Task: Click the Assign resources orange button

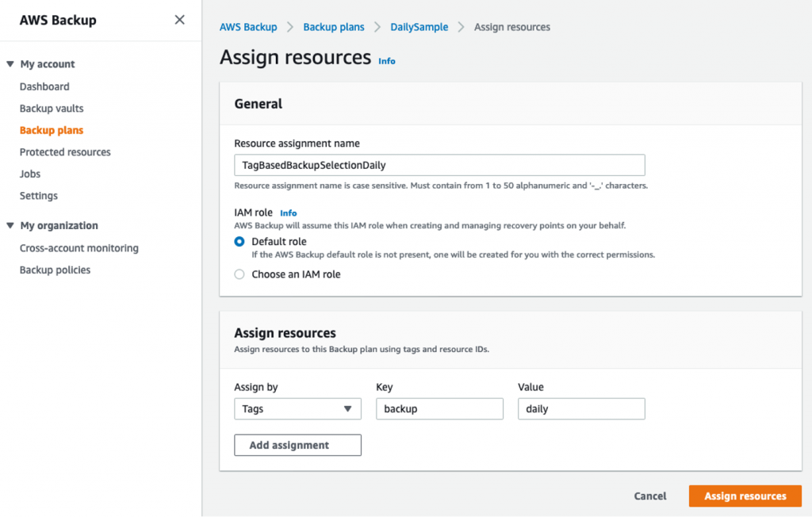Action: [745, 496]
